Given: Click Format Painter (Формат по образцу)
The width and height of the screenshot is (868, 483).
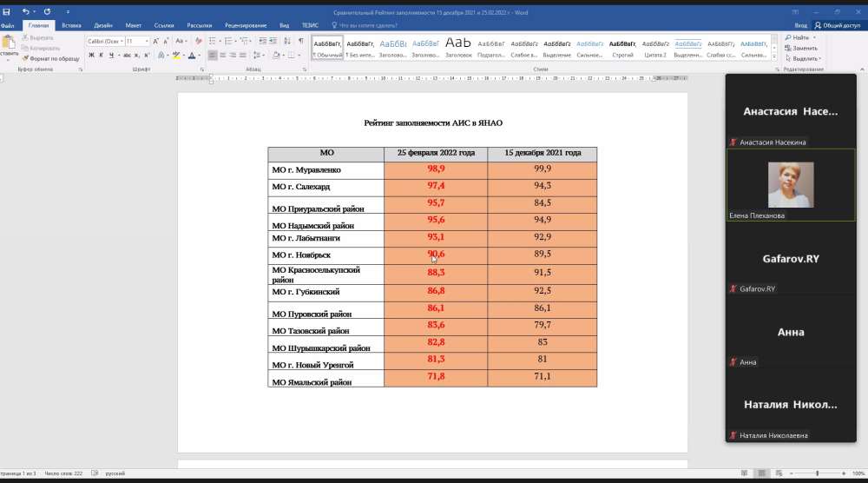Looking at the screenshot, I should point(51,58).
